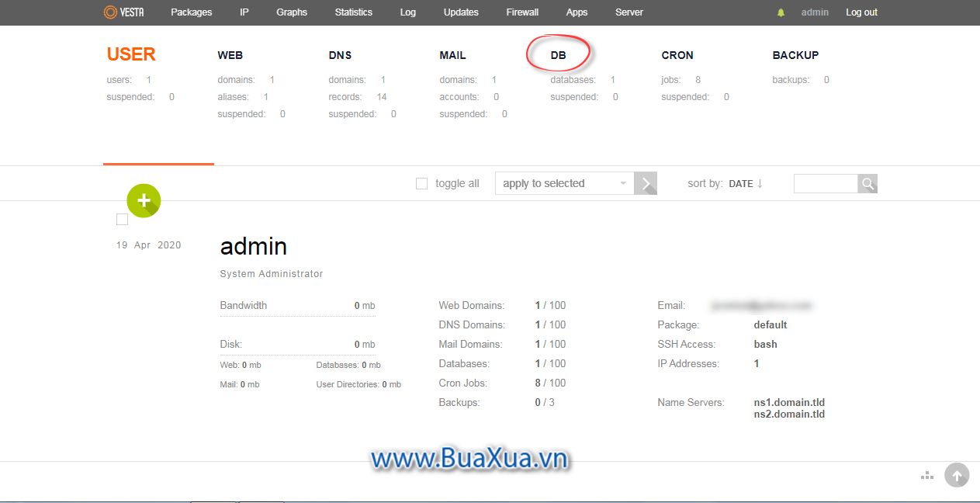
Task: Switch to the BACKUP tab
Action: (795, 55)
